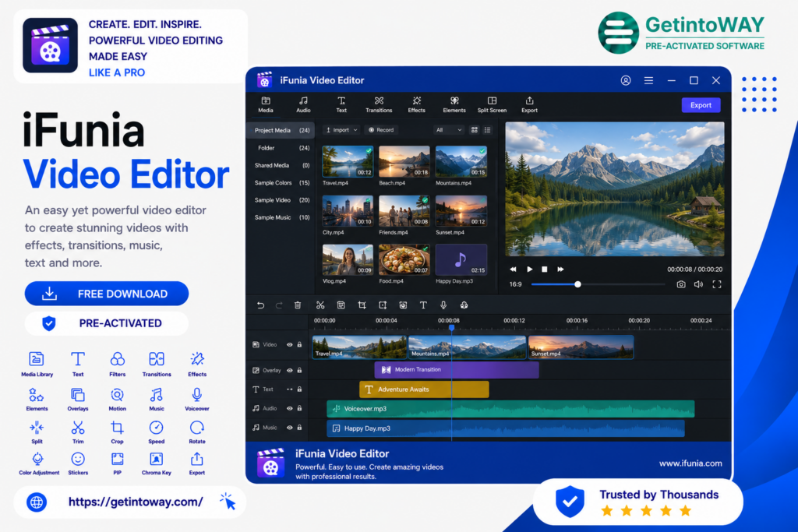This screenshot has width=798, height=532.
Task: Click the Color Adjustment feature icon
Action: (x=39, y=464)
